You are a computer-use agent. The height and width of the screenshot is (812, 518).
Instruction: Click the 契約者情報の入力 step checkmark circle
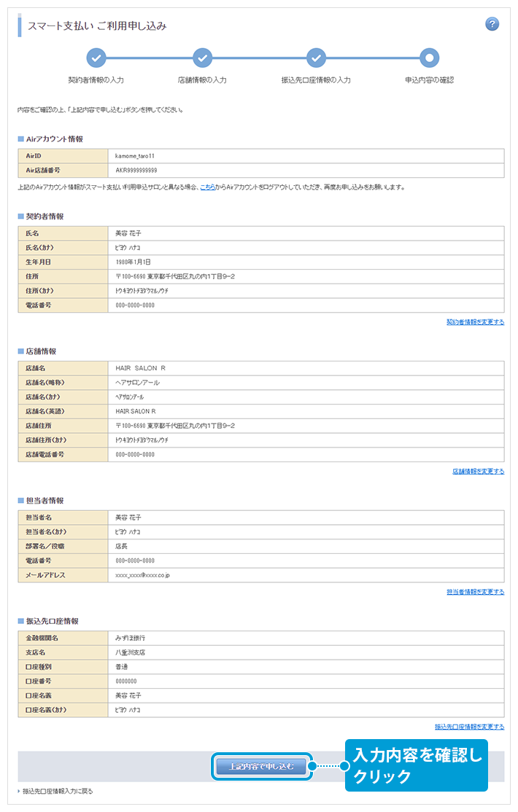pyautogui.click(x=96, y=58)
